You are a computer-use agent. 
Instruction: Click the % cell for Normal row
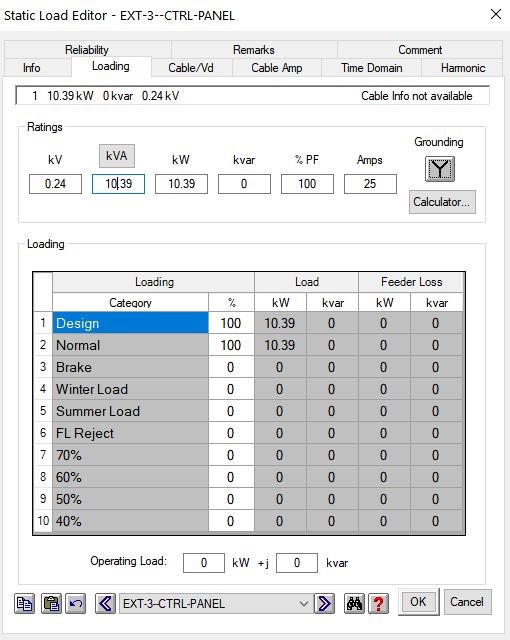[x=231, y=345]
